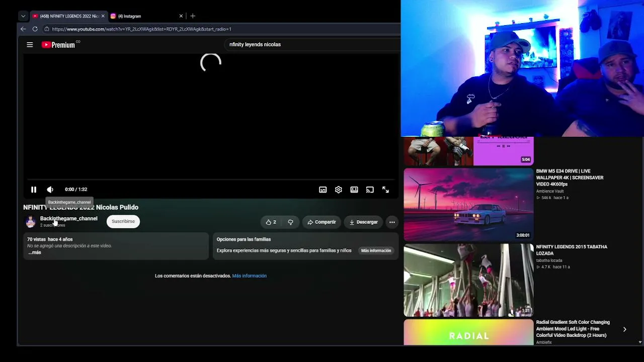
Task: Open Más información link about disabled comments
Action: tap(250, 276)
